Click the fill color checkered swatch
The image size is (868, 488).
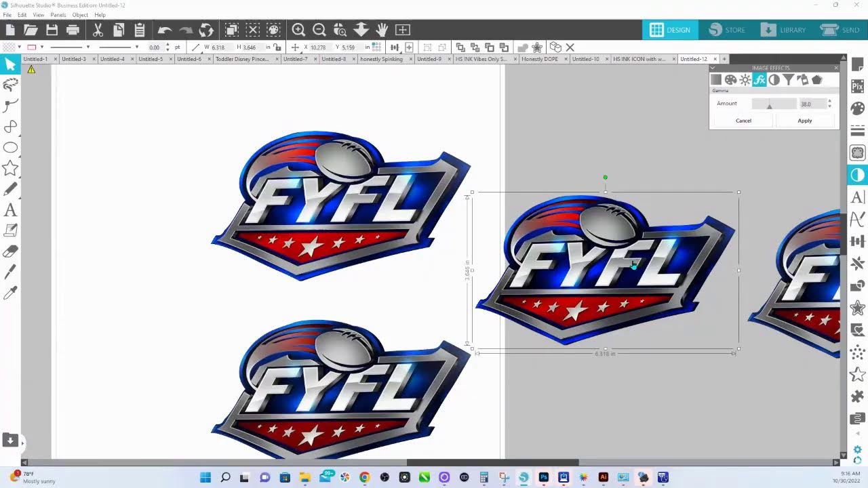click(7, 47)
